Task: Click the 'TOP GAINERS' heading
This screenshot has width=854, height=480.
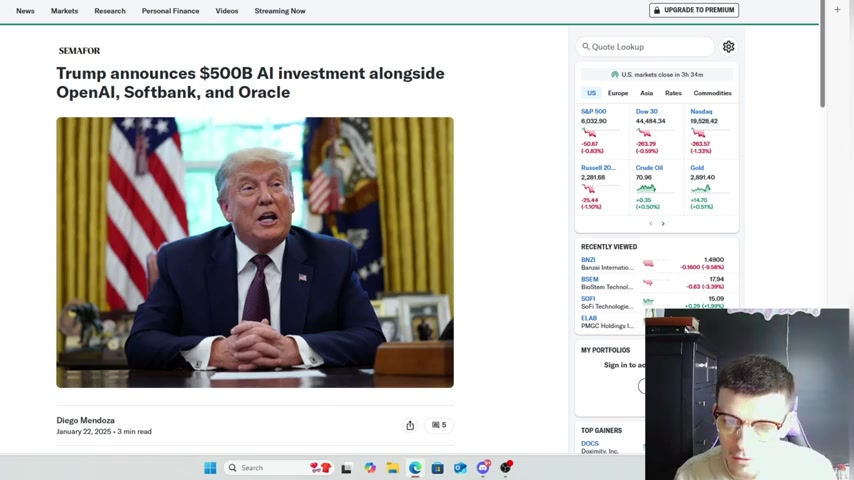Action: pos(601,430)
